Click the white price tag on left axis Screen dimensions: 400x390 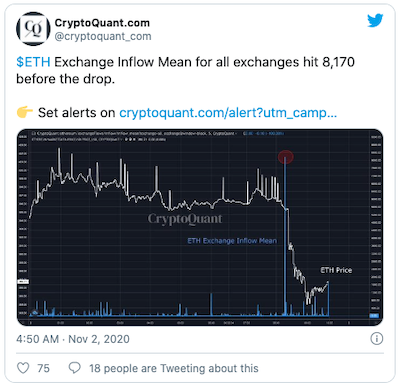pyautogui.click(x=23, y=282)
